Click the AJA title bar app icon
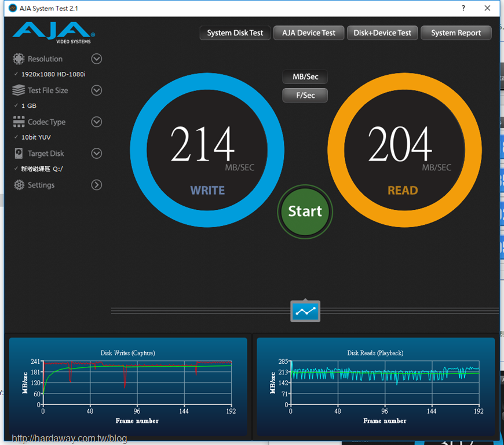The height and width of the screenshot is (445, 504). point(13,8)
